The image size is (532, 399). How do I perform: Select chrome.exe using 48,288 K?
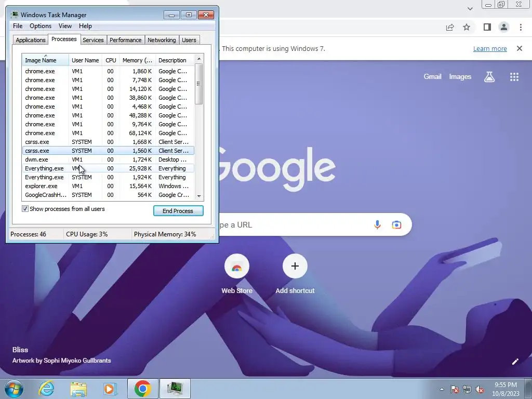point(108,115)
